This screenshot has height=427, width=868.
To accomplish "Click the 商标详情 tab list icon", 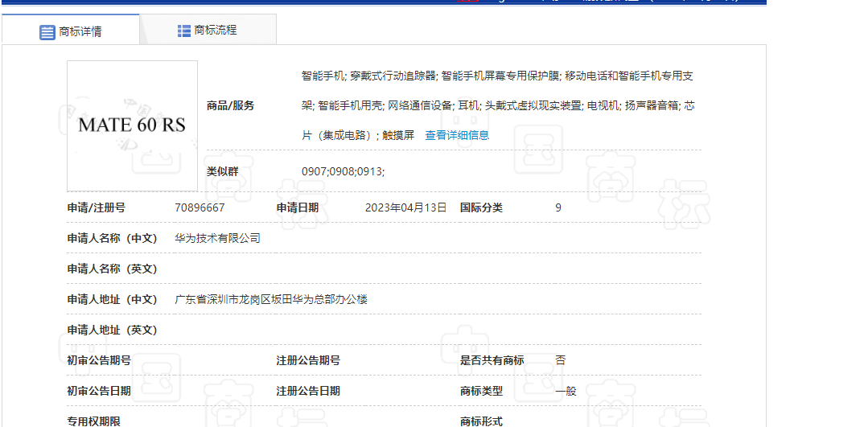I will point(47,32).
